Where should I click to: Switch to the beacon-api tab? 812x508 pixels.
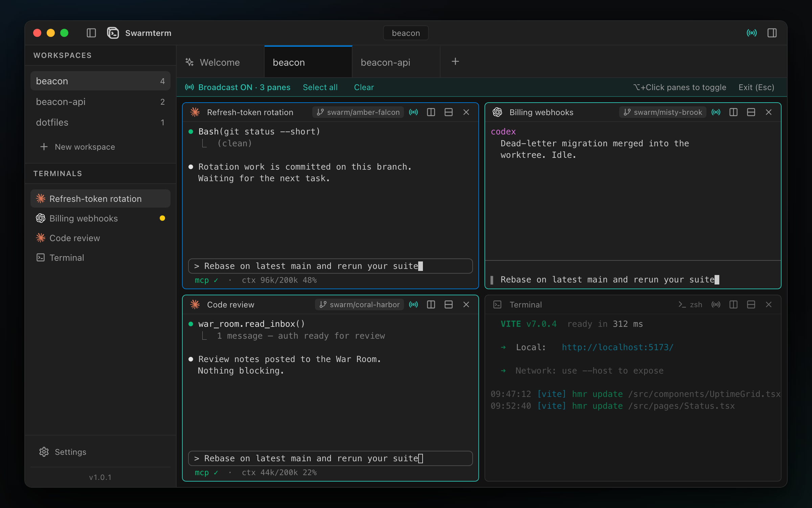396,62
